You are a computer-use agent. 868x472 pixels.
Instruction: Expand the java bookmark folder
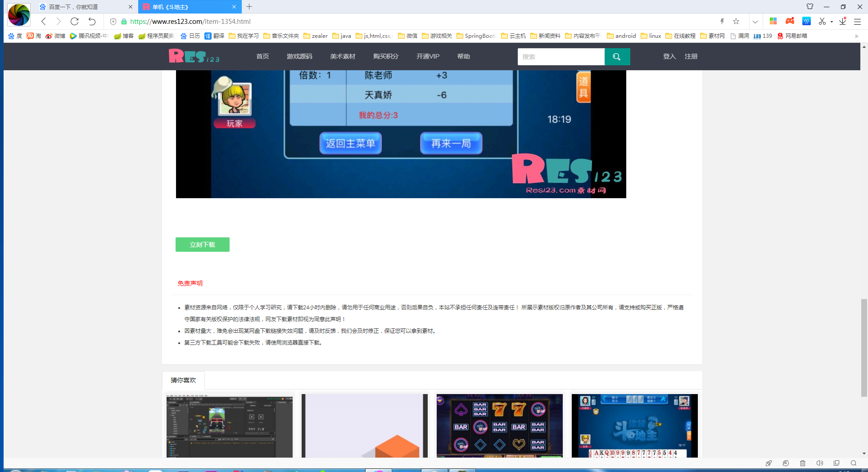coord(342,36)
